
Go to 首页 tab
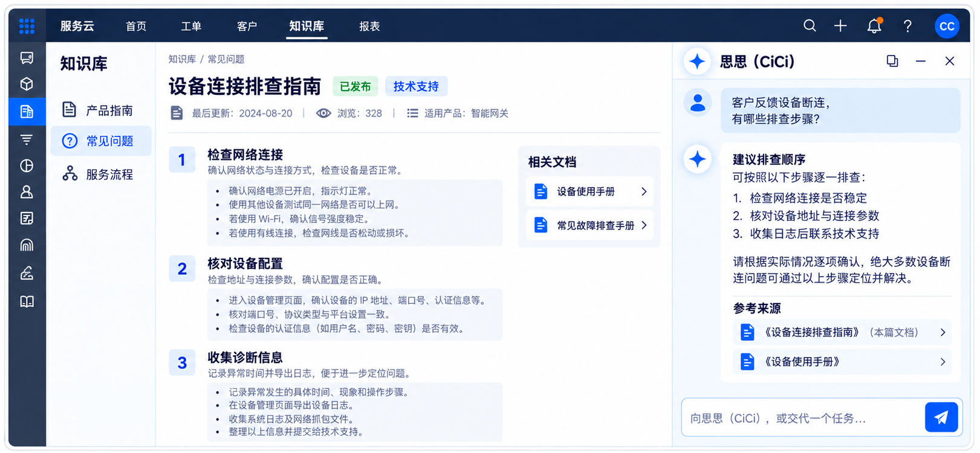136,26
